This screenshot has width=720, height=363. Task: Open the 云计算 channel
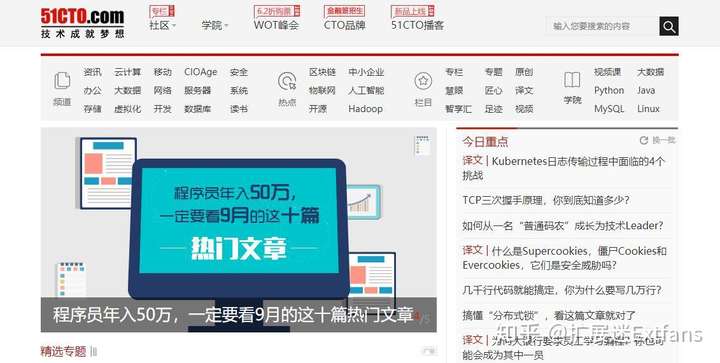coord(128,72)
